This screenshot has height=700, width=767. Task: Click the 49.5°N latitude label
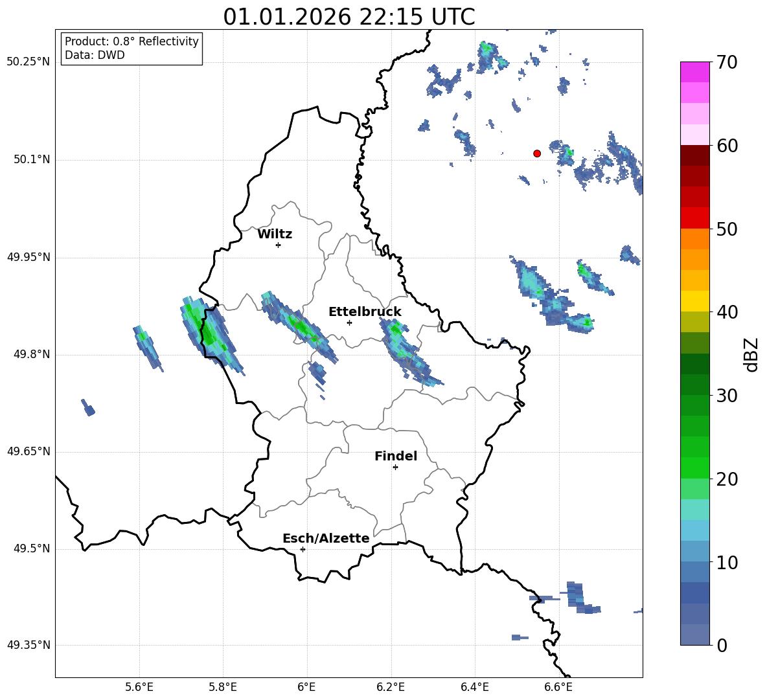coord(31,548)
